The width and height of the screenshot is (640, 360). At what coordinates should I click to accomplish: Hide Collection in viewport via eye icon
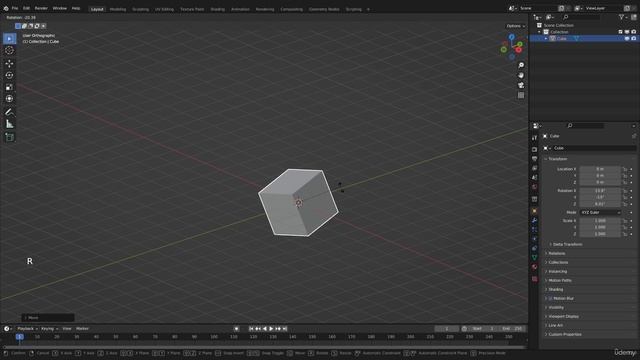tap(627, 32)
